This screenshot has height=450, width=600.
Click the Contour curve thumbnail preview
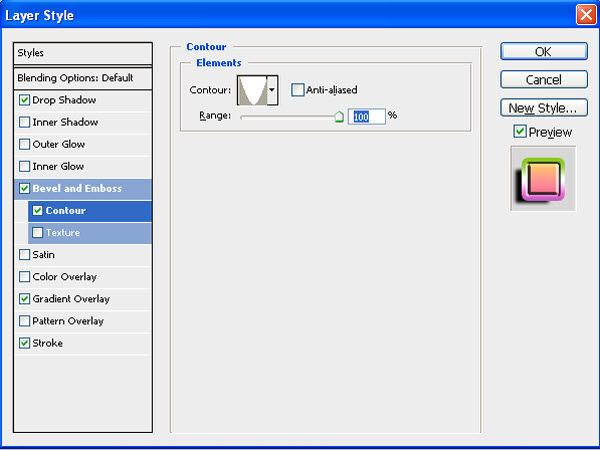[x=251, y=90]
